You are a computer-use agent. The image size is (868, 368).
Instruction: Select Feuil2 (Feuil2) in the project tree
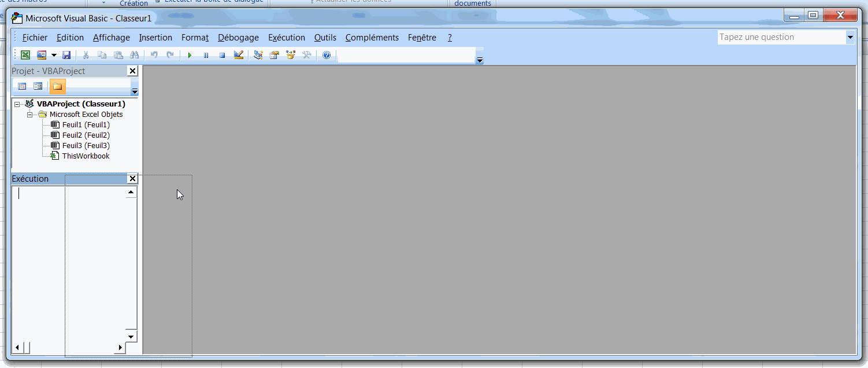coord(86,135)
